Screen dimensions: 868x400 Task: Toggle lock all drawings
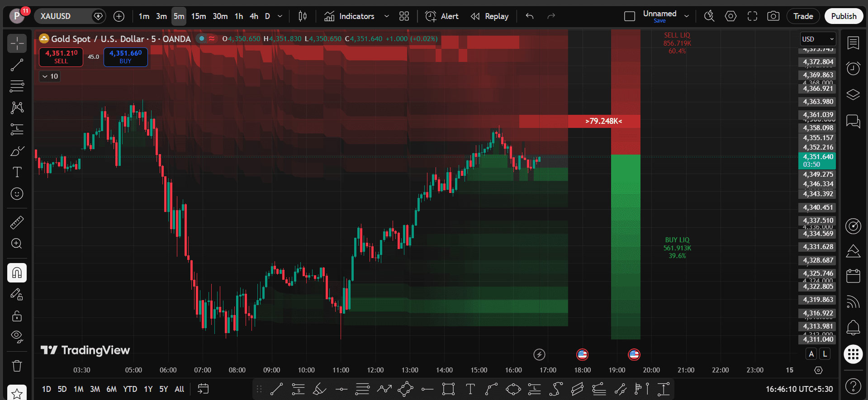point(17,316)
